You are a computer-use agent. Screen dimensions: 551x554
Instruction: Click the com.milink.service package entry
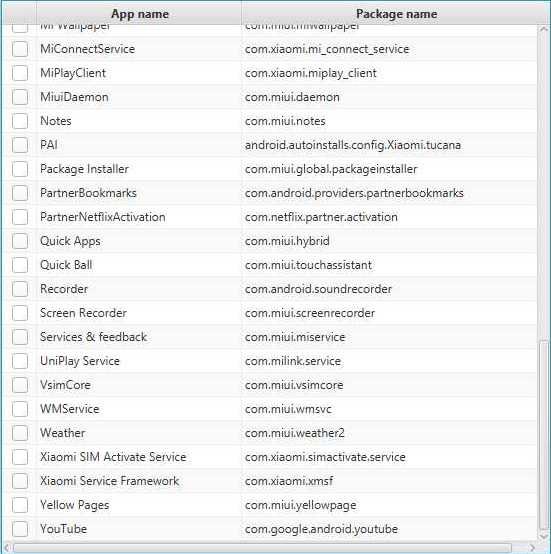(x=293, y=361)
